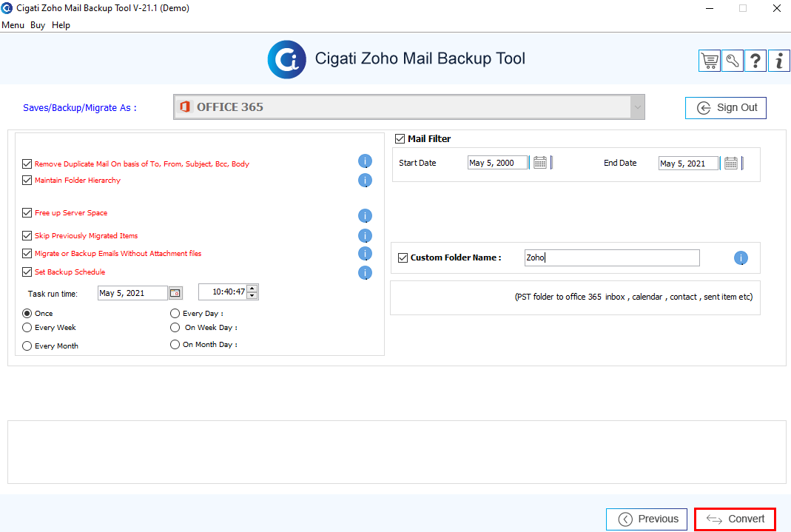Viewport: 791px width, 532px height.
Task: Open the Buy menu
Action: 37,25
